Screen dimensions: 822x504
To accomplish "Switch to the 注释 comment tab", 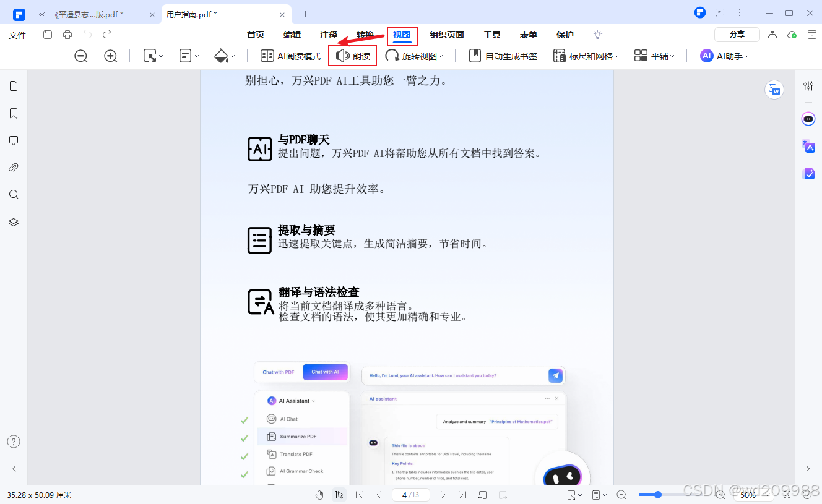I will click(329, 35).
